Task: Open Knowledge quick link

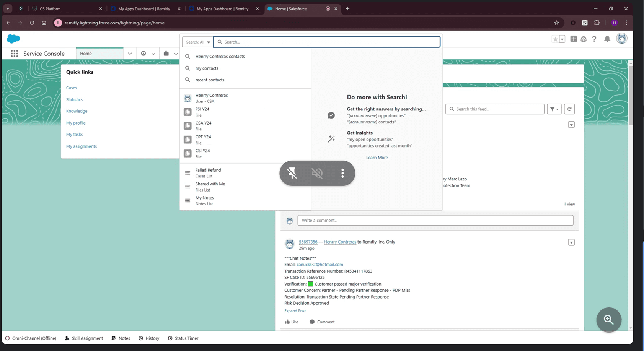Action: 77,111
